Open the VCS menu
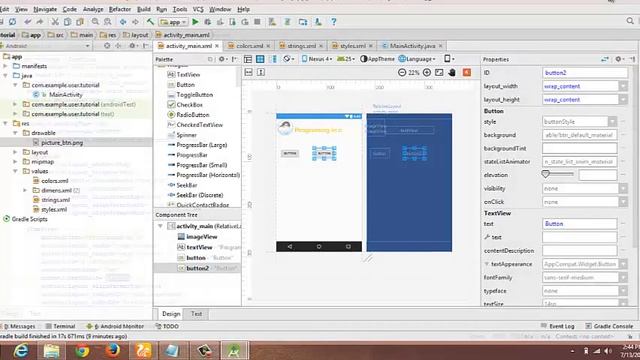Image resolution: width=640 pixels, height=360 pixels. point(198,9)
